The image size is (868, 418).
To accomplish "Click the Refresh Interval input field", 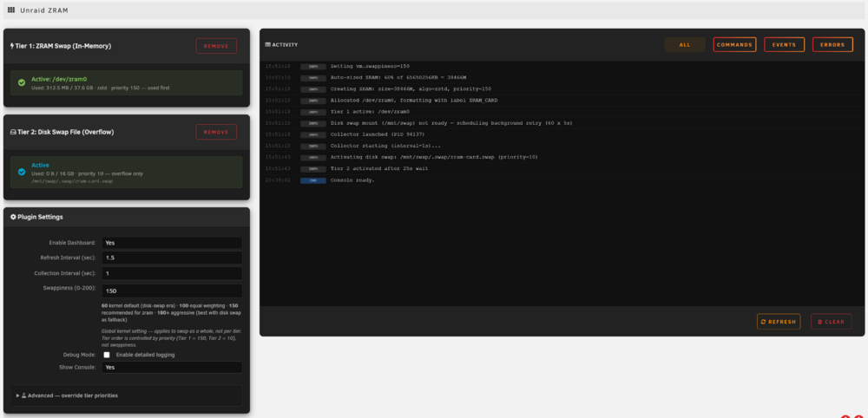I will point(172,258).
